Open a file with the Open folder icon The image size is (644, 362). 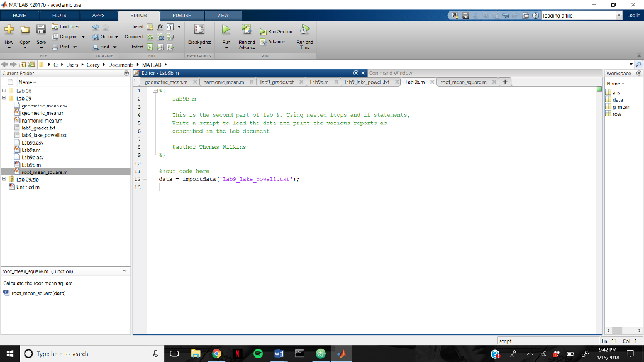pyautogui.click(x=25, y=30)
